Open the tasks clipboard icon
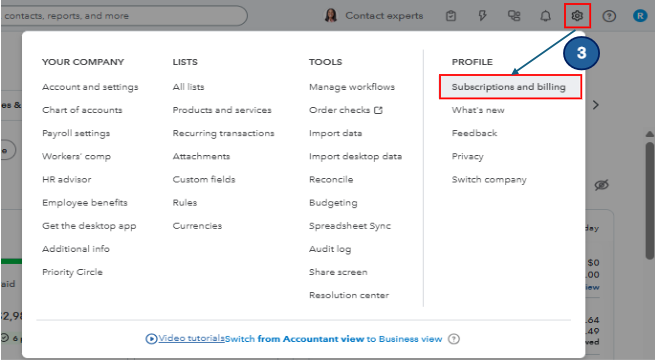This screenshot has height=361, width=655. (451, 16)
